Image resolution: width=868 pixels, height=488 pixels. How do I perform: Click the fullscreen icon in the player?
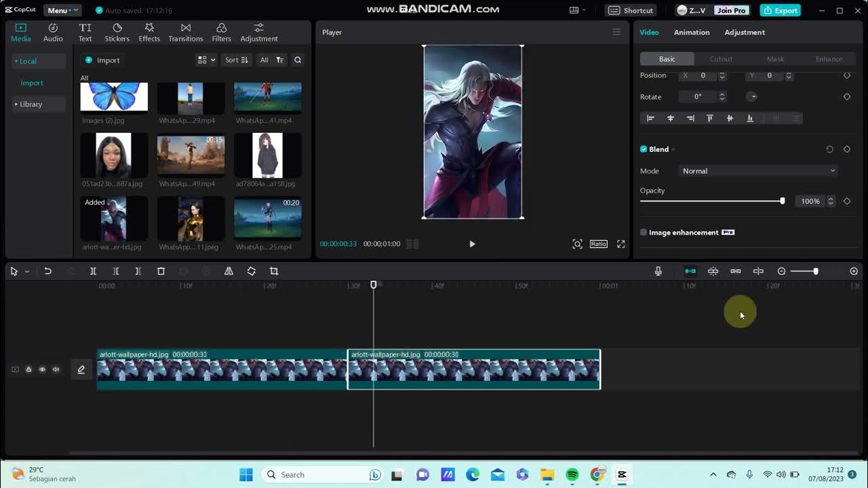620,244
